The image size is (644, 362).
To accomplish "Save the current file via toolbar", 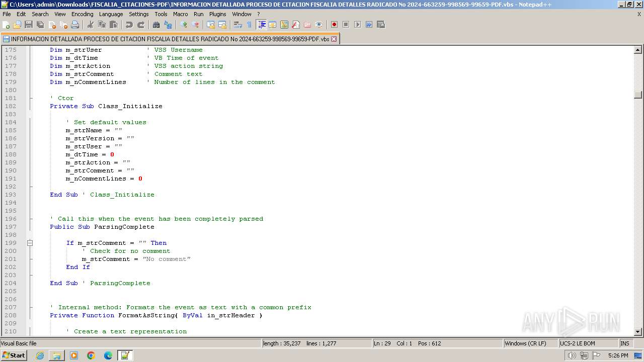I will pyautogui.click(x=29, y=25).
